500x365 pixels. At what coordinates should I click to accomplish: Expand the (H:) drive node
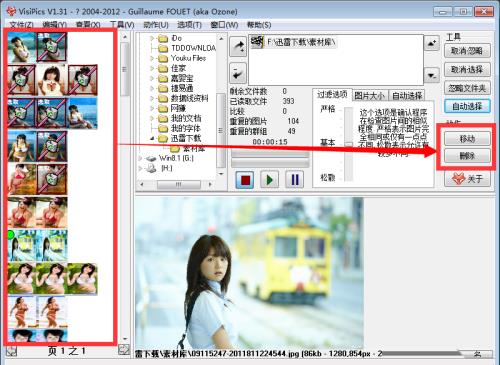coord(141,168)
